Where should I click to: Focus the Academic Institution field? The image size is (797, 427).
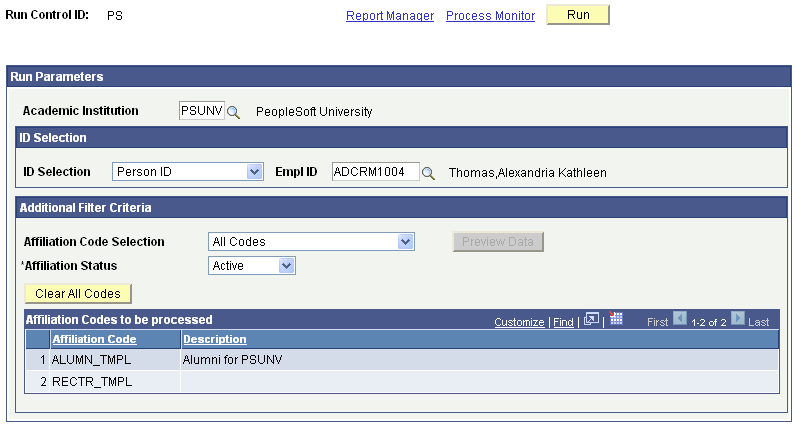click(x=202, y=111)
